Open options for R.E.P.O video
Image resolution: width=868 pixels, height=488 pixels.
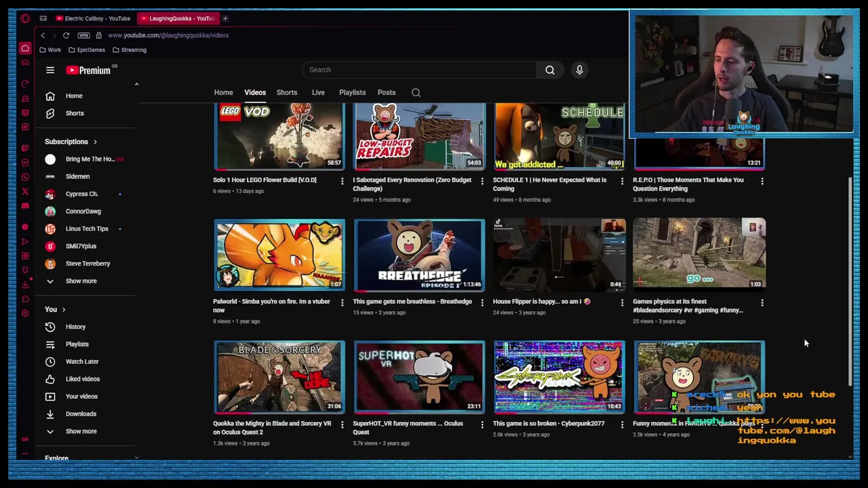click(x=762, y=181)
